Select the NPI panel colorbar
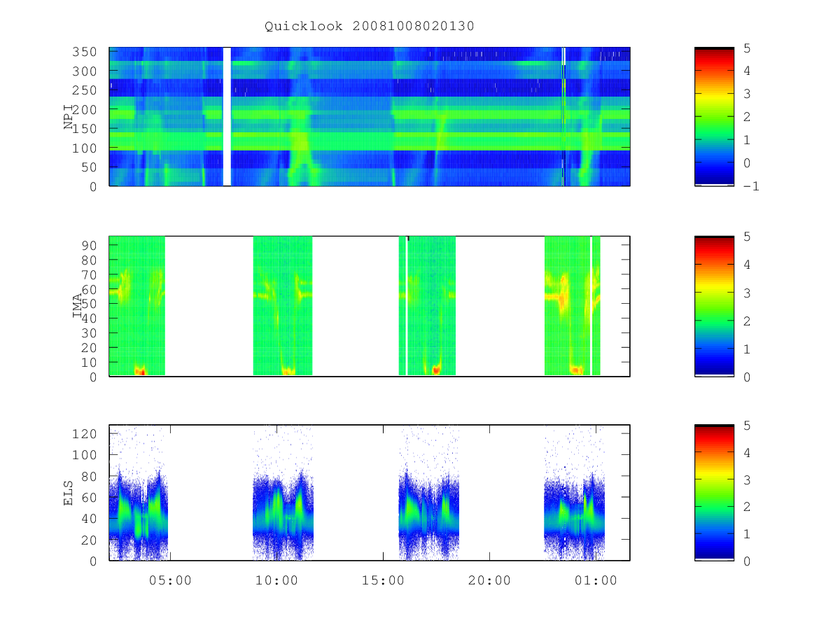The width and height of the screenshot is (840, 630). [714, 117]
